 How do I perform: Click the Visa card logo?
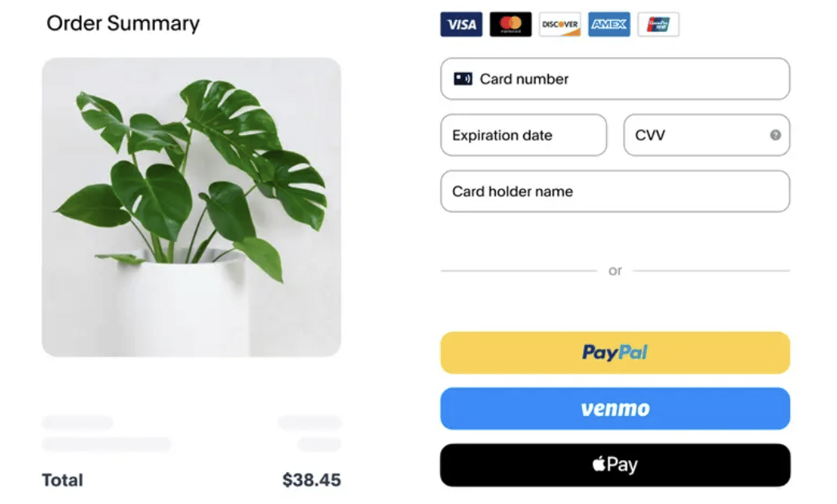(x=461, y=25)
